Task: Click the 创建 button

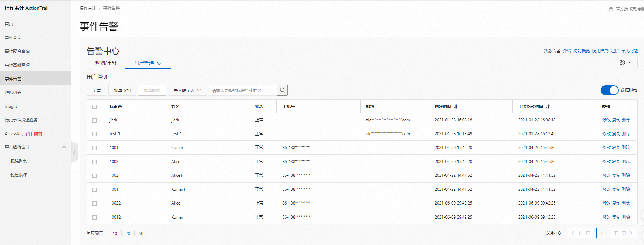Action: tap(97, 90)
